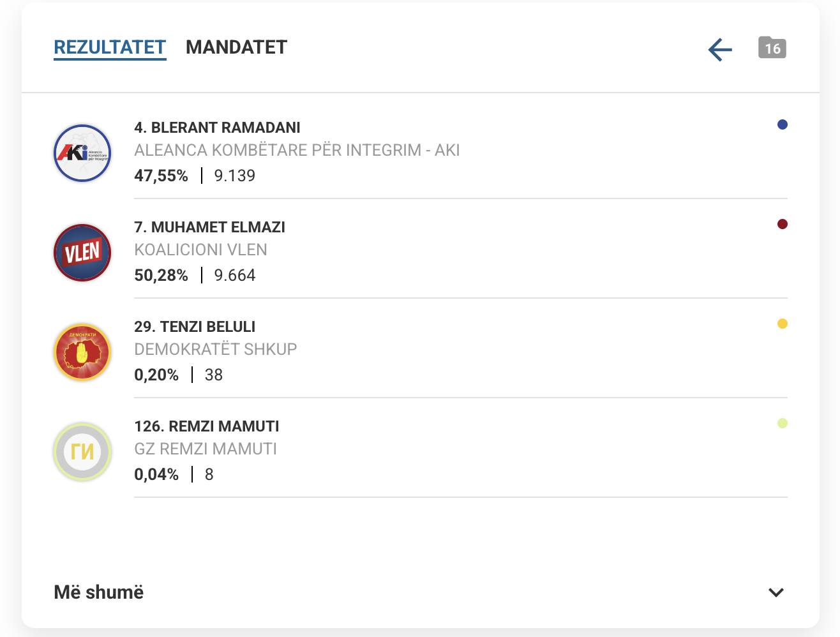Click the Më shumë label
The width and height of the screenshot is (840, 637).
click(99, 592)
